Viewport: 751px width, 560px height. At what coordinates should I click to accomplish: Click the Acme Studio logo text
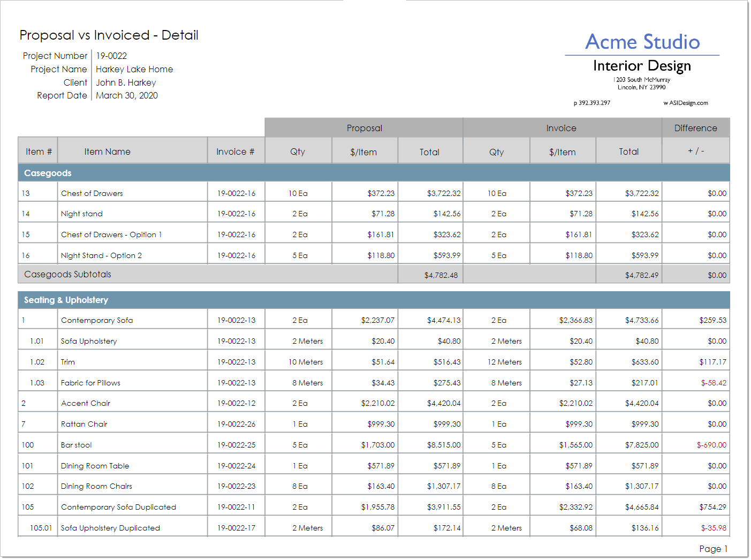tap(642, 42)
